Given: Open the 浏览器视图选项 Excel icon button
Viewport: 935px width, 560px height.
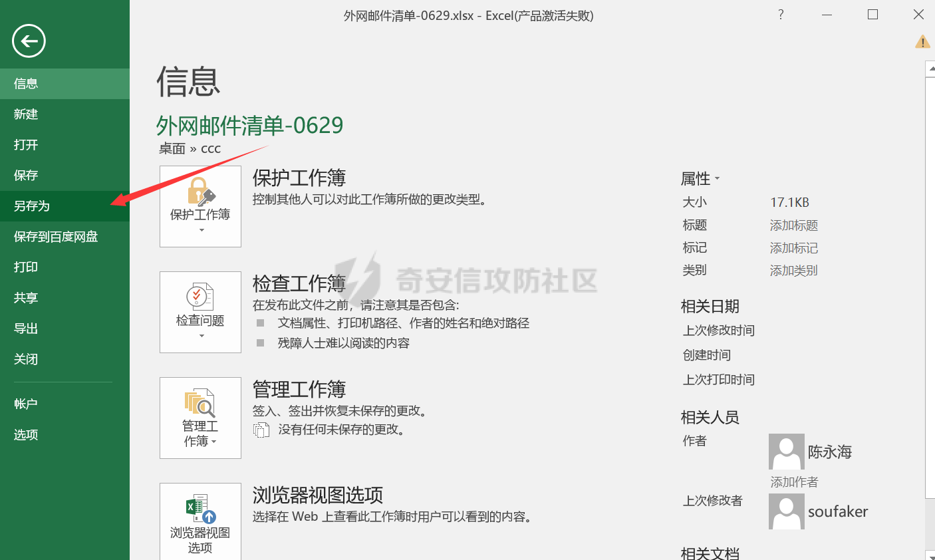Looking at the screenshot, I should pyautogui.click(x=200, y=521).
